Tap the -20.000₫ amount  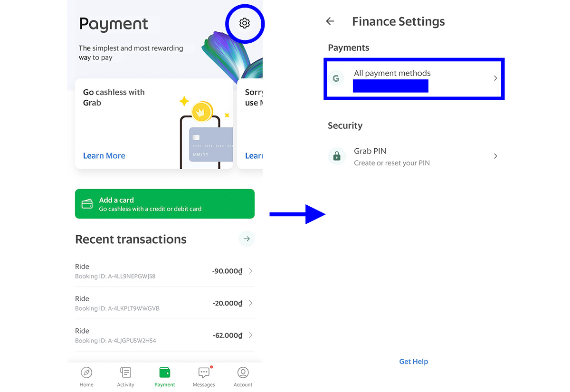228,303
